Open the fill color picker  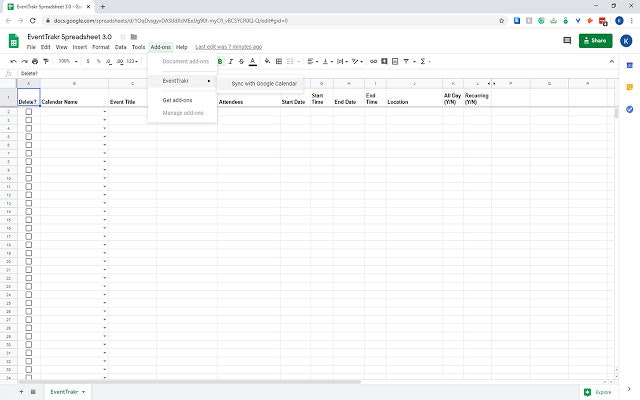click(x=267, y=61)
